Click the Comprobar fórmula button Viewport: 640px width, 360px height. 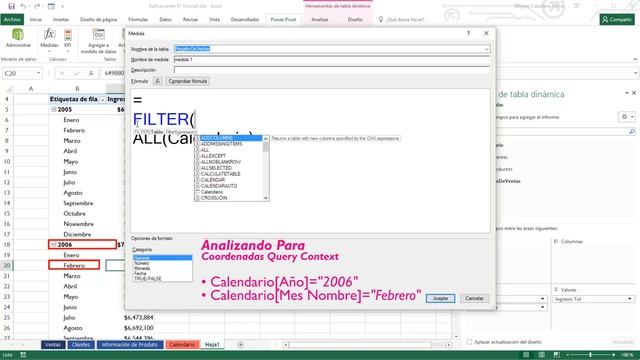[x=188, y=81]
